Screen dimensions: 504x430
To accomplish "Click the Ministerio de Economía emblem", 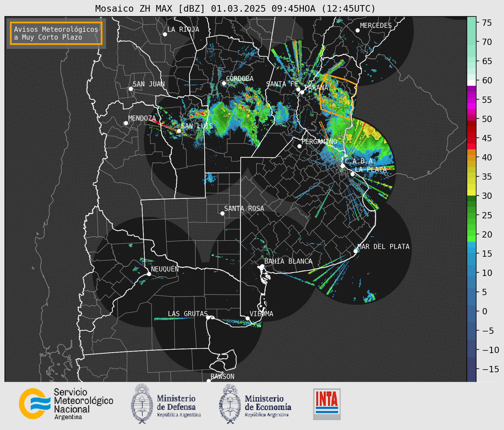I will [229, 404].
